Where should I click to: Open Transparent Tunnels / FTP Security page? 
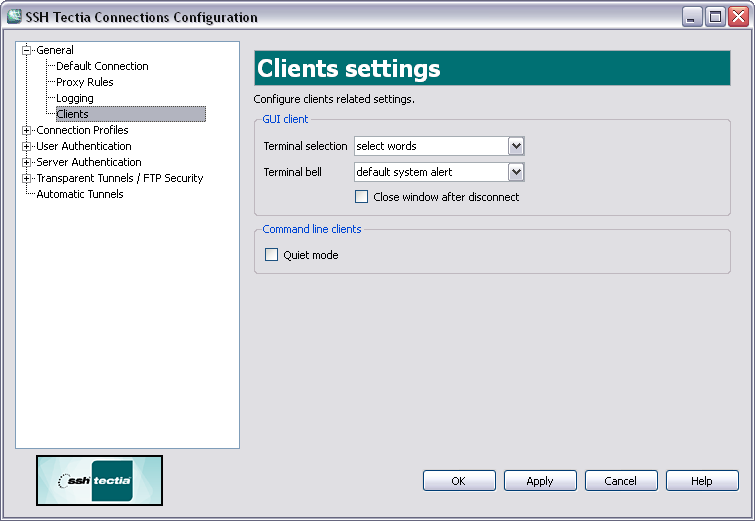[x=120, y=178]
